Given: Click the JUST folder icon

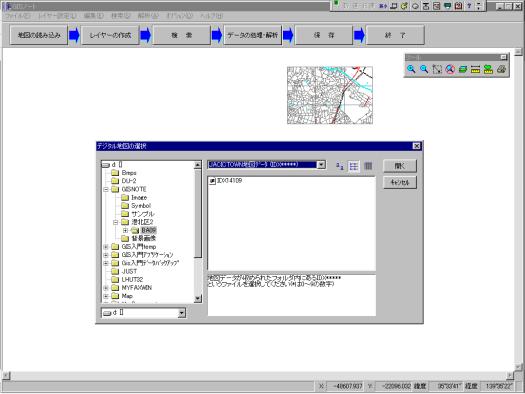Looking at the screenshot, I should pyautogui.click(x=115, y=271).
